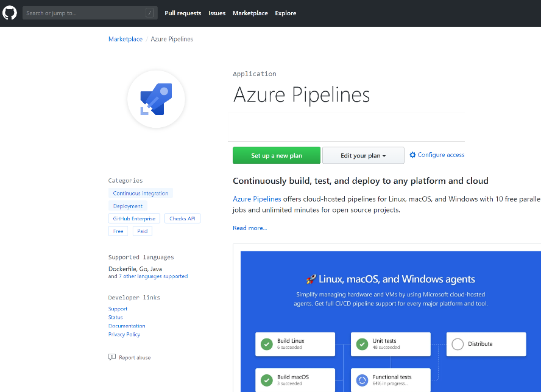Open Pull requests in the top navigation
This screenshot has width=541, height=392.
(183, 13)
